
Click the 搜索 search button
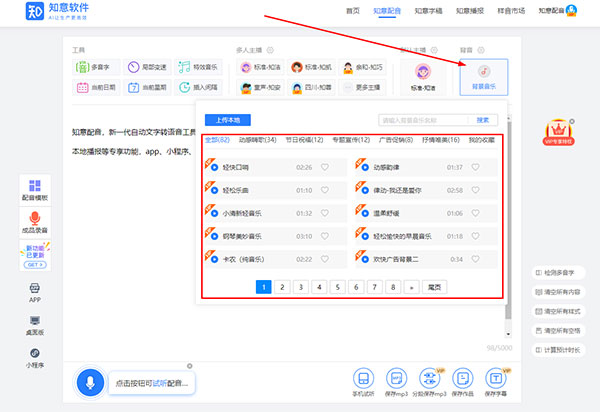tap(482, 120)
